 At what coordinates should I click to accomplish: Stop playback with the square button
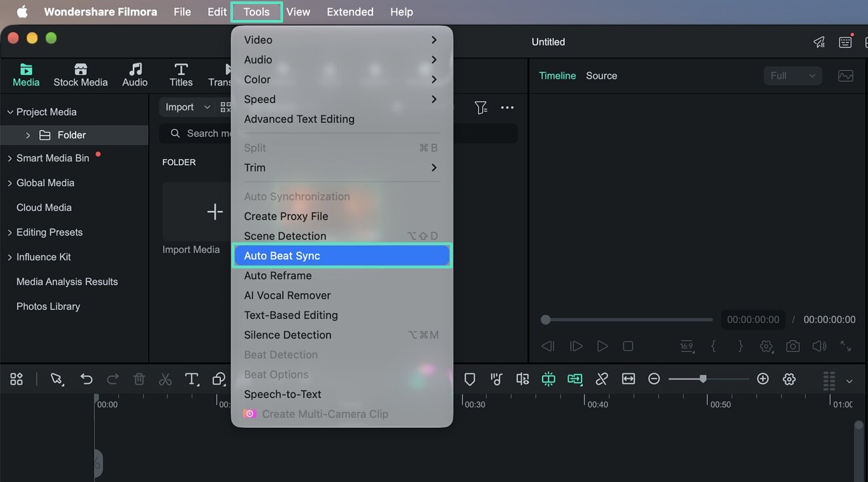(628, 346)
